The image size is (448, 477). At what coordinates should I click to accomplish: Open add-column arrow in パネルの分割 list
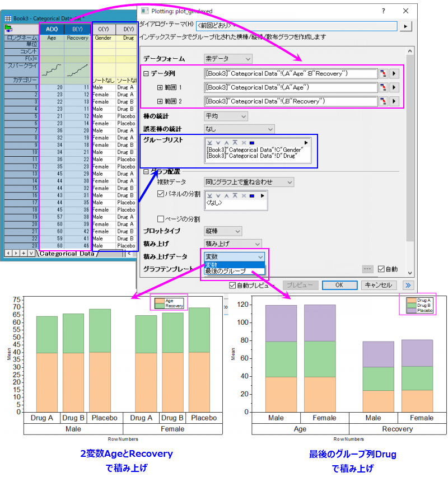point(262,196)
